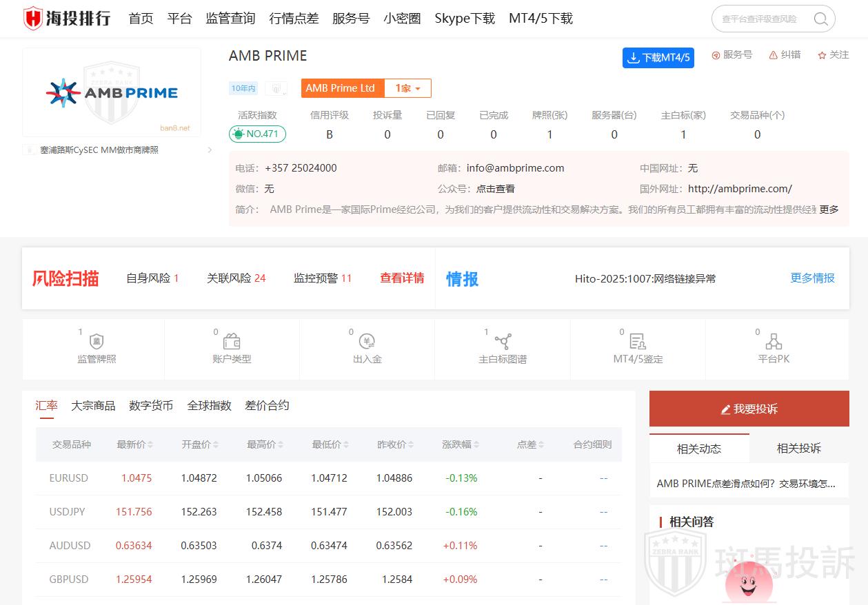Open the 监管牌照 shield icon
868x605 pixels.
pos(97,342)
